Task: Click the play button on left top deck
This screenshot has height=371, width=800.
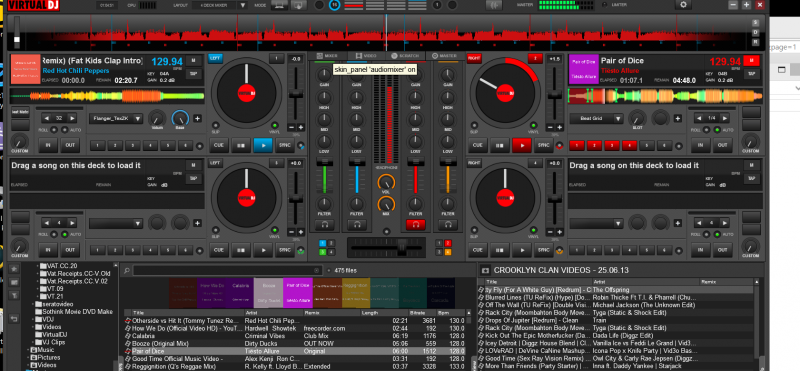Action: click(263, 145)
